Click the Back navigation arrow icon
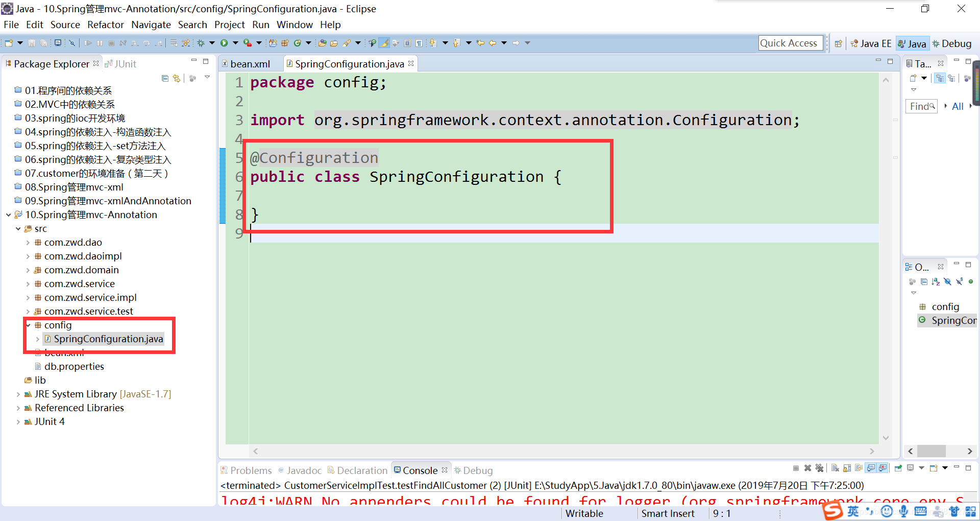Viewport: 980px width, 521px height. [x=493, y=43]
